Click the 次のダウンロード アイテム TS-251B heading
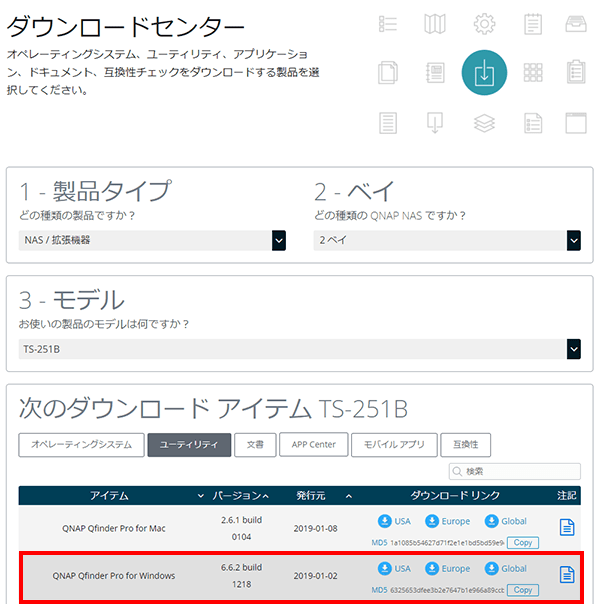This screenshot has height=604, width=600. pos(213,408)
